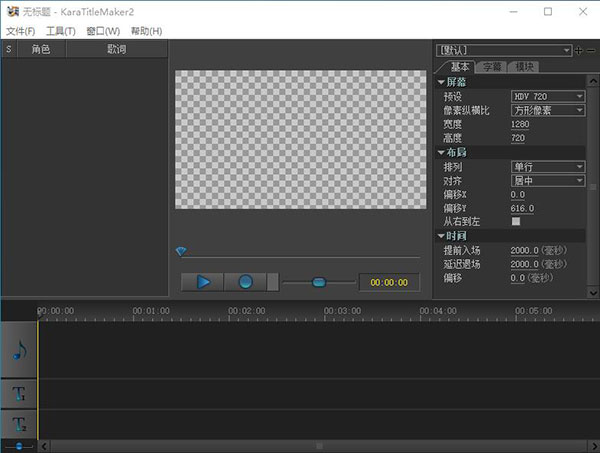Switch to the 字幕 tab
Screen dimensions: 600x453
click(x=492, y=66)
